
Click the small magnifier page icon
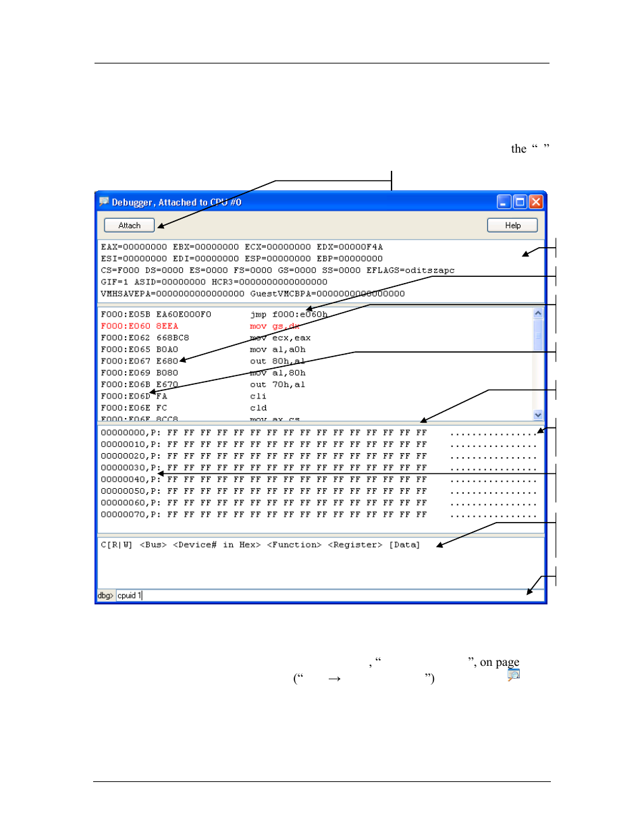coord(514,675)
